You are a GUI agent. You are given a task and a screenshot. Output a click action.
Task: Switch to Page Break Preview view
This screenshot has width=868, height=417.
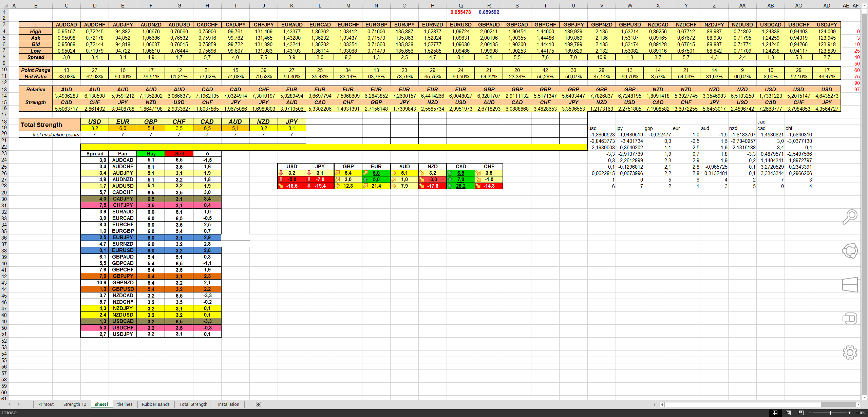tap(801, 413)
